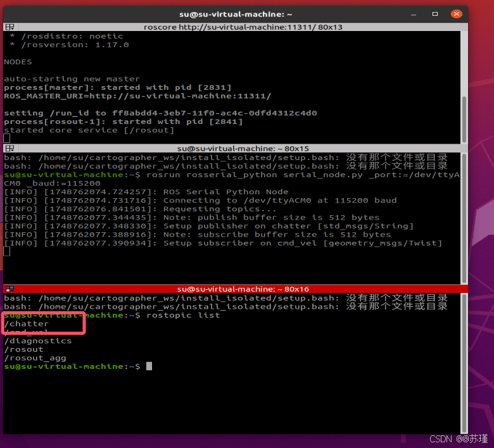494x448 pixels.
Task: Click the rostopic list command
Action: (x=184, y=315)
